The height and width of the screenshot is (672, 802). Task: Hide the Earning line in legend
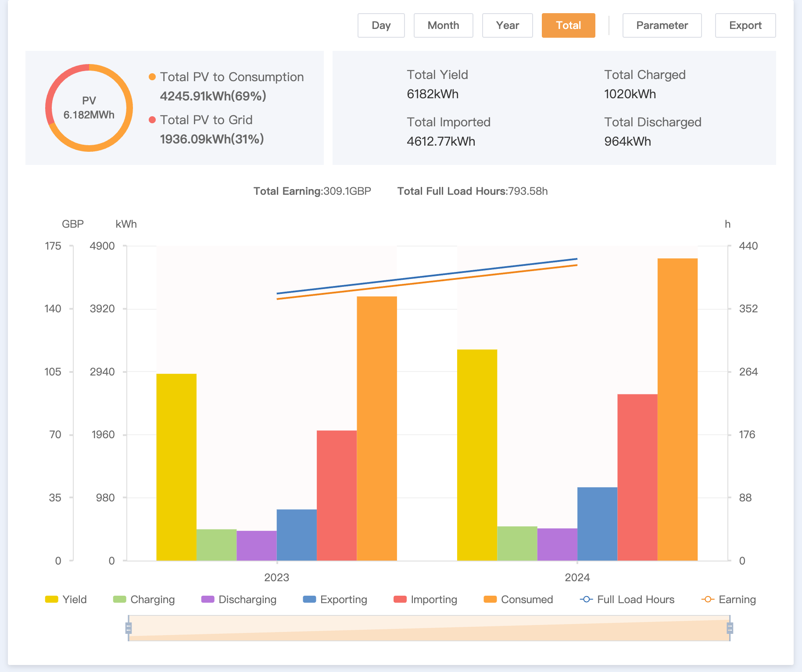tap(729, 599)
